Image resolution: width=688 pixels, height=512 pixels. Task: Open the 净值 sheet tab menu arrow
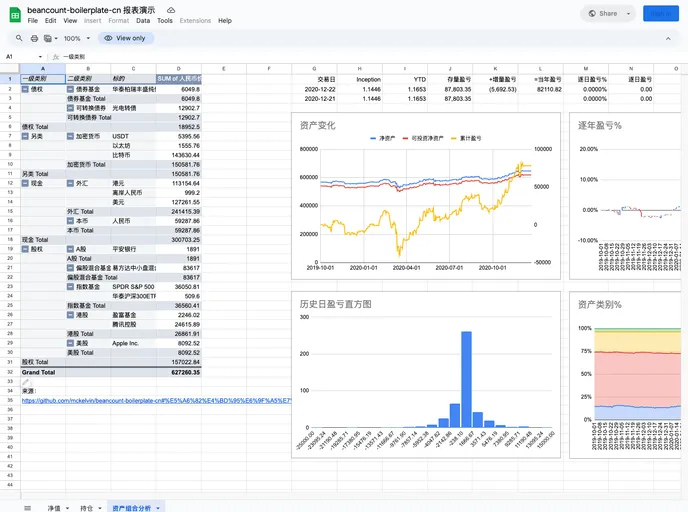pyautogui.click(x=68, y=508)
